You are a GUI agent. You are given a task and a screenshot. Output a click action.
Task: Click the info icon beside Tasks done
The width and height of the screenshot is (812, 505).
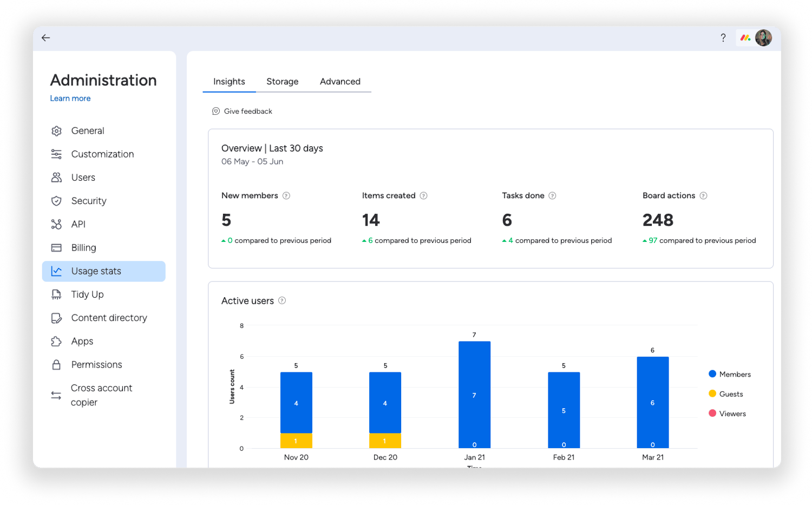click(552, 196)
